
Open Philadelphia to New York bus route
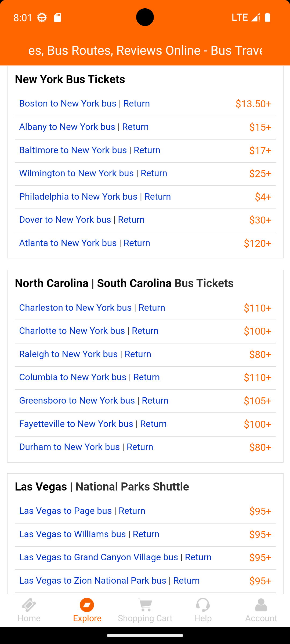click(78, 196)
